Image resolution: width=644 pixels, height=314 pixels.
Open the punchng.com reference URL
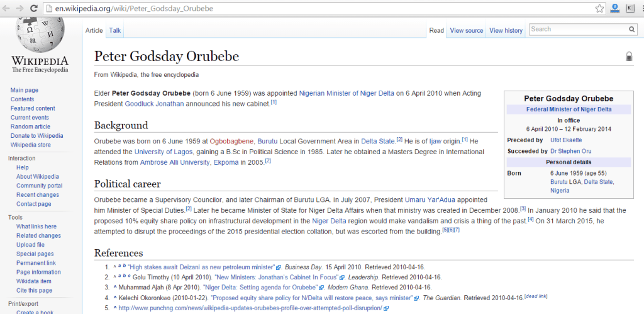pos(250,308)
